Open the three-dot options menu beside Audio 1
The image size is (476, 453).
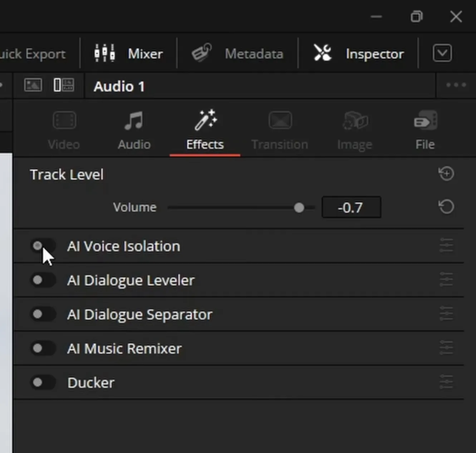(x=456, y=85)
